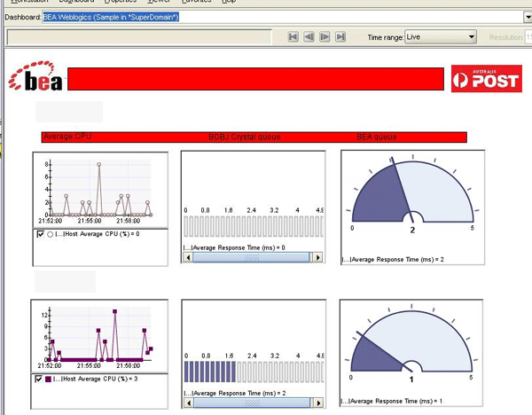Click upper gauge 'Average Response Time (ms) = 2' label
This screenshot has width=532, height=415.
point(393,260)
